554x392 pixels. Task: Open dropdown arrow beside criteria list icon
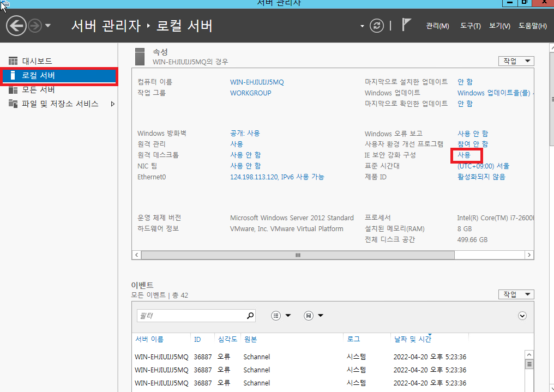tap(288, 316)
